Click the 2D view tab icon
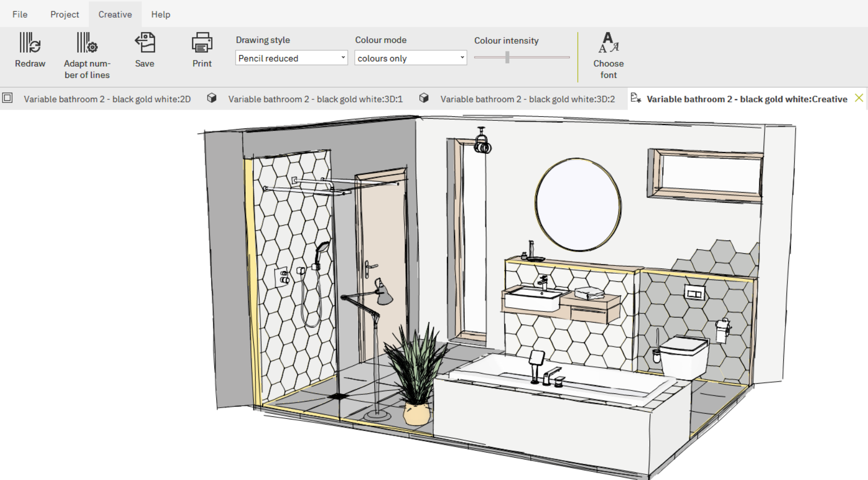Viewport: 868px width, 480px height. coord(7,98)
